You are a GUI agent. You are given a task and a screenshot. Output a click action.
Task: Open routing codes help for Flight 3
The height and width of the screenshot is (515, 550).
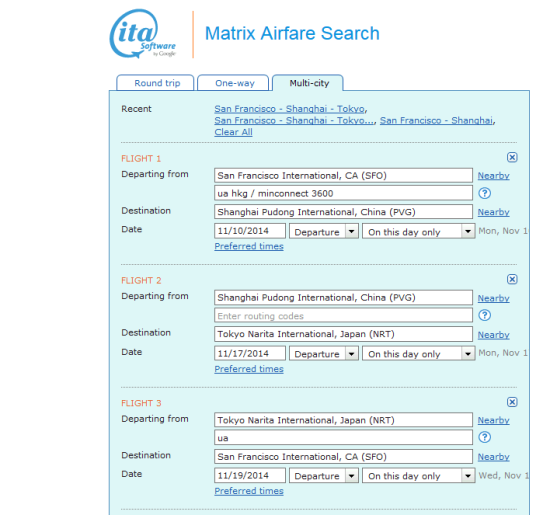tap(485, 437)
